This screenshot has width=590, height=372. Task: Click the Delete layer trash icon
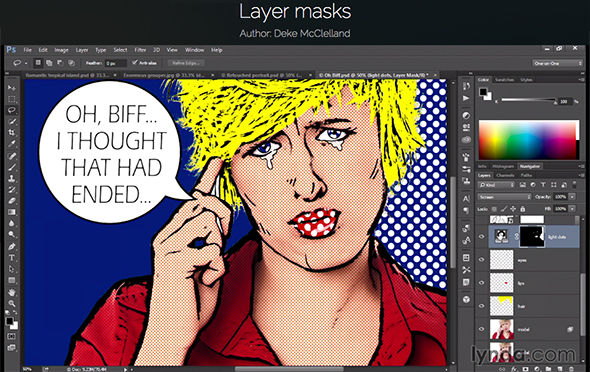[572, 369]
